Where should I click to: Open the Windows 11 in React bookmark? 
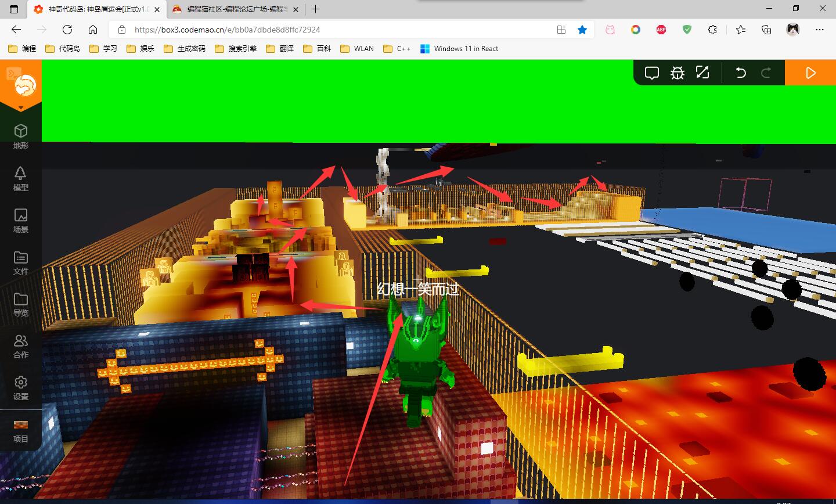click(x=459, y=49)
